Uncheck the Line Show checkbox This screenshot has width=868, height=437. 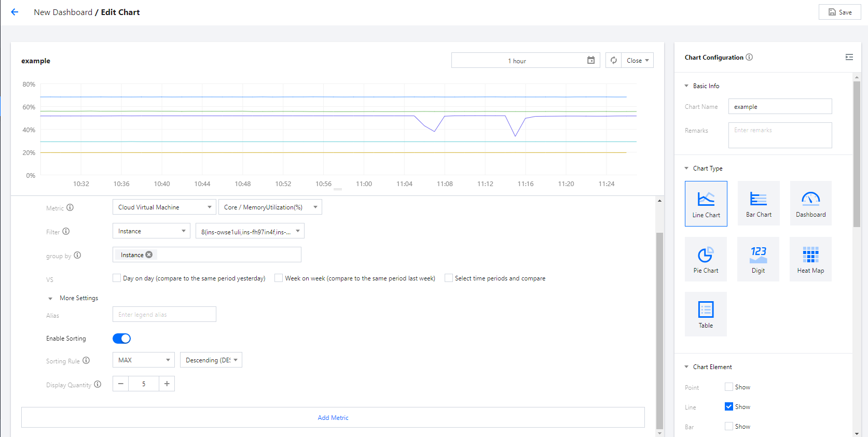pos(729,406)
